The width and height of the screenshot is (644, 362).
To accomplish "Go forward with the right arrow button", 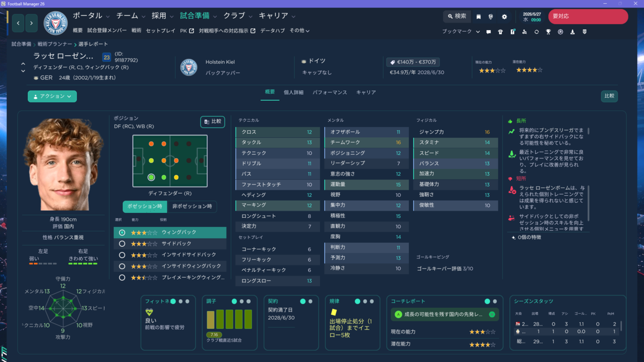I will tap(32, 23).
